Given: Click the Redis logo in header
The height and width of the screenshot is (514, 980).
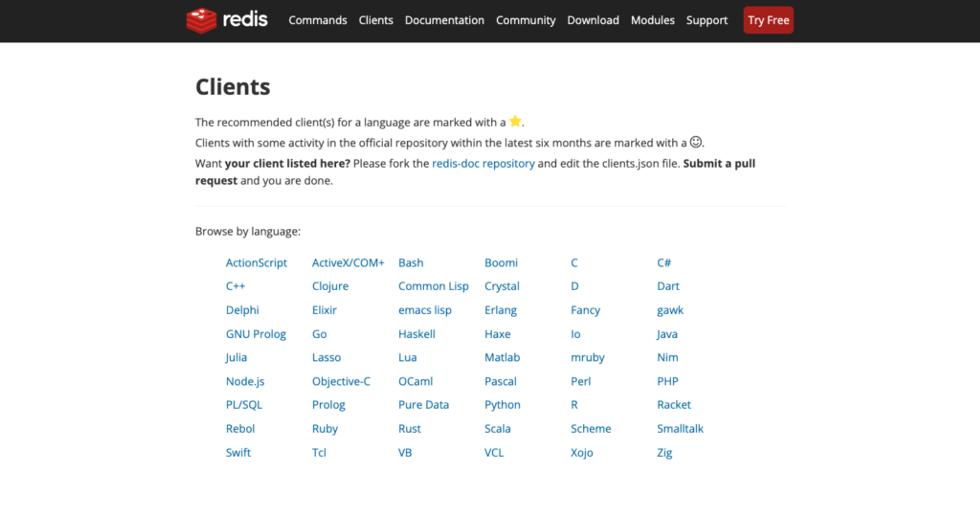Looking at the screenshot, I should pos(227,20).
